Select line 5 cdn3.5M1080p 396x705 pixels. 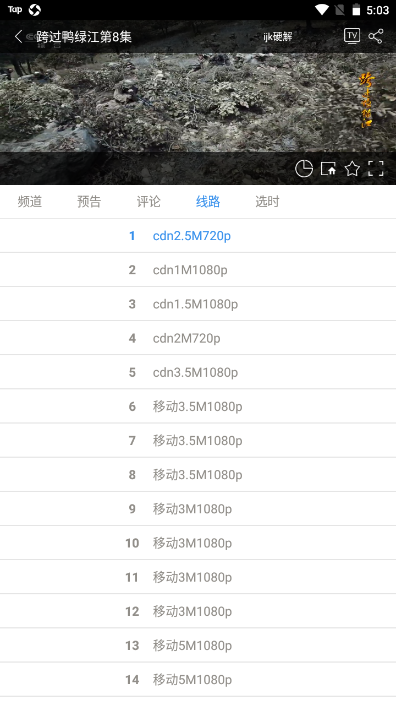click(x=198, y=372)
